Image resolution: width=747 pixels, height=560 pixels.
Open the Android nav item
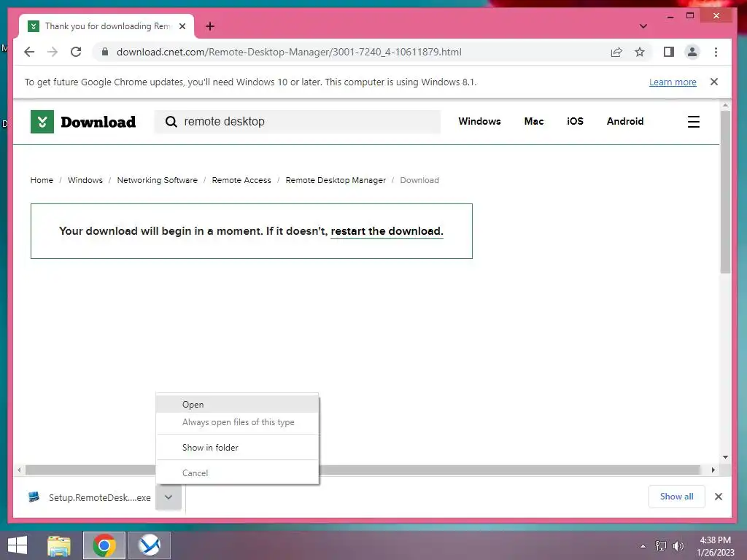click(x=625, y=122)
